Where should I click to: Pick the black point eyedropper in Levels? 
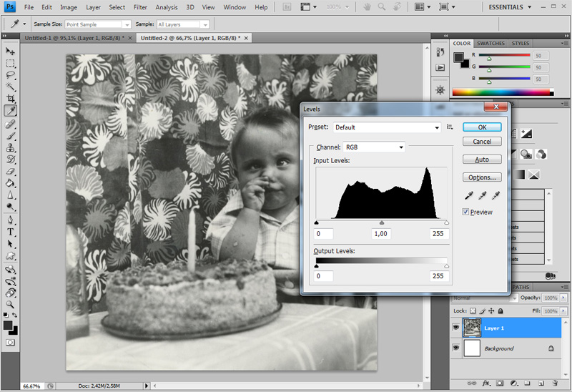click(469, 195)
